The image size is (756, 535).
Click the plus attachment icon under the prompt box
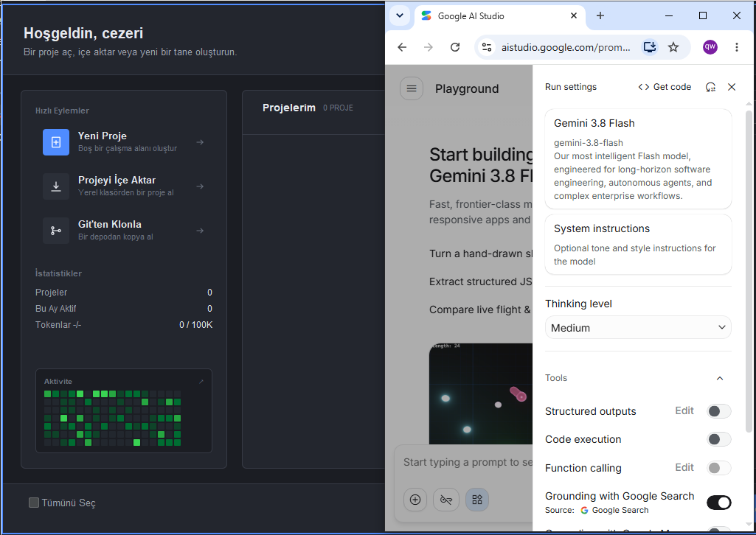(415, 500)
